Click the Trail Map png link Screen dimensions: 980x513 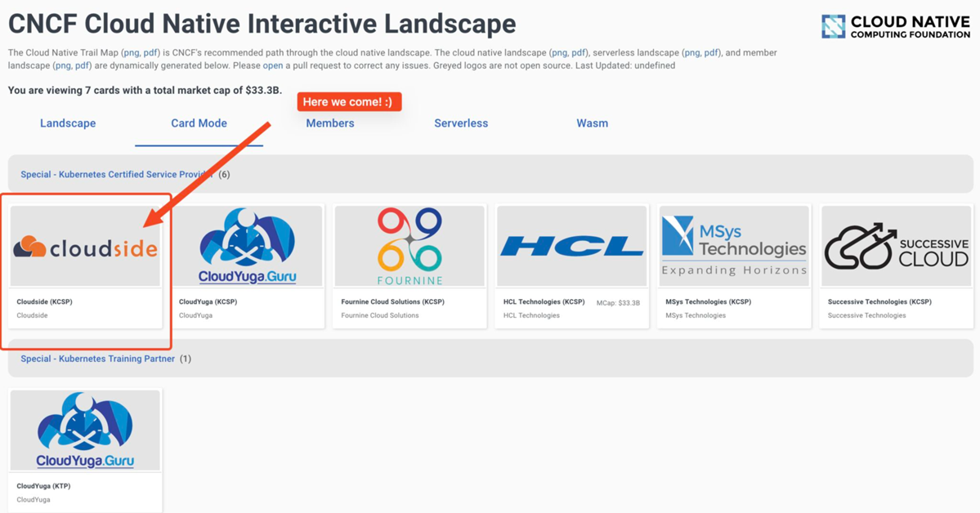point(132,52)
